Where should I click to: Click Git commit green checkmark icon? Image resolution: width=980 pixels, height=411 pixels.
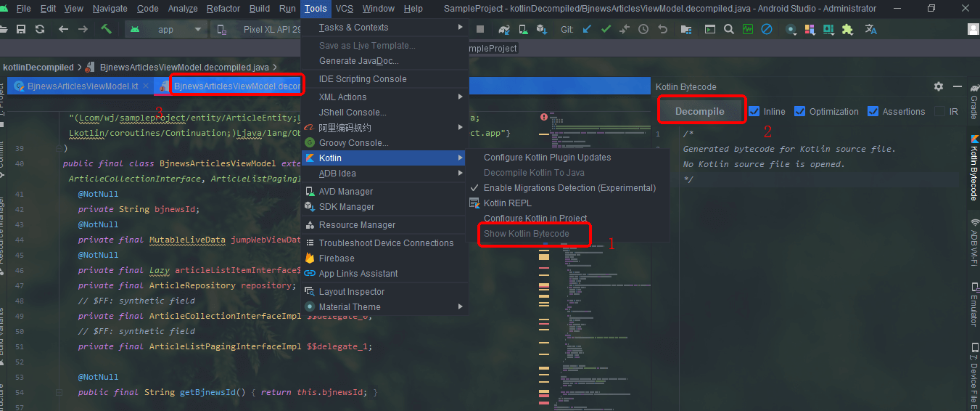click(x=606, y=30)
